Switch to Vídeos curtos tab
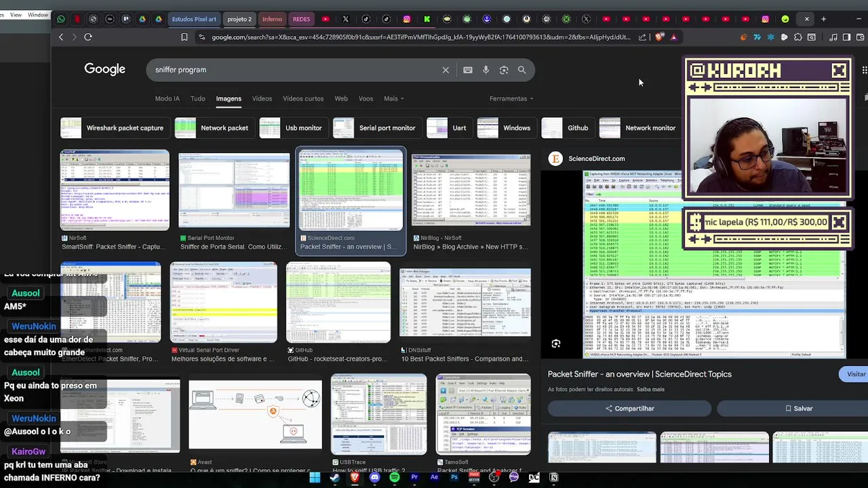868x488 pixels. click(x=303, y=99)
